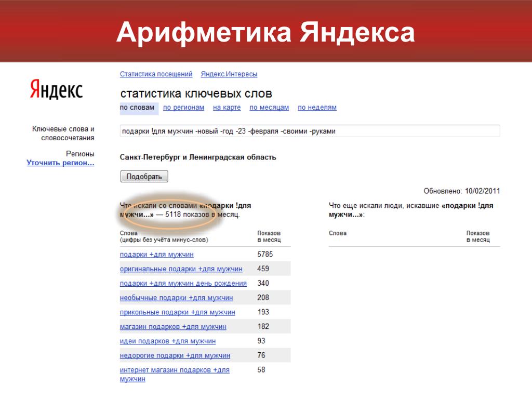Click the Уточнить регион… link

(x=60, y=163)
